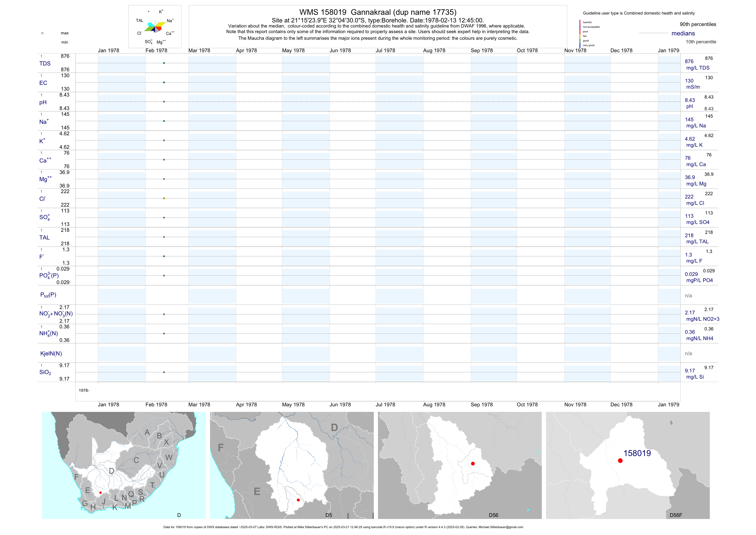Click the Sep 1978 bottom axis label
Image resolution: width=756 pixels, height=535 pixels.
(x=482, y=405)
